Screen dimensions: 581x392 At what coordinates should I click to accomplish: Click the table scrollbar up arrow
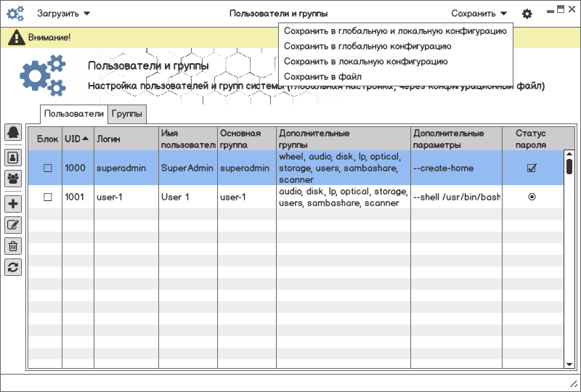coord(569,154)
